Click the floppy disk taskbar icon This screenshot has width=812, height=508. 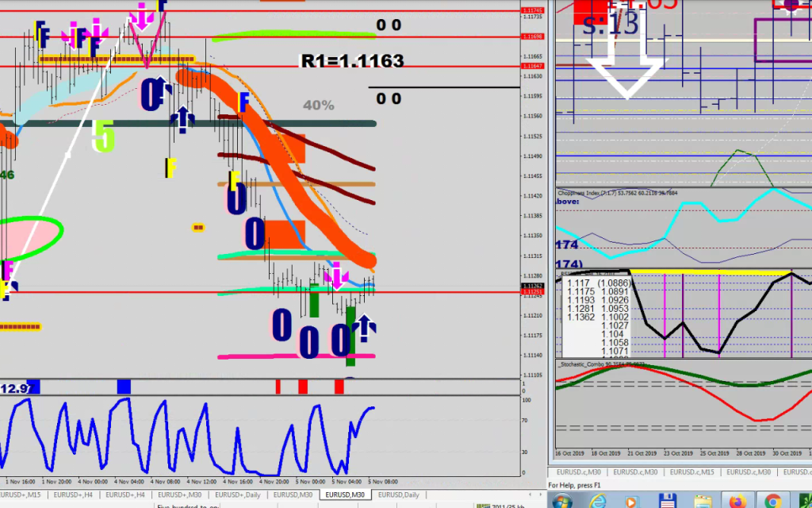pyautogui.click(x=667, y=500)
